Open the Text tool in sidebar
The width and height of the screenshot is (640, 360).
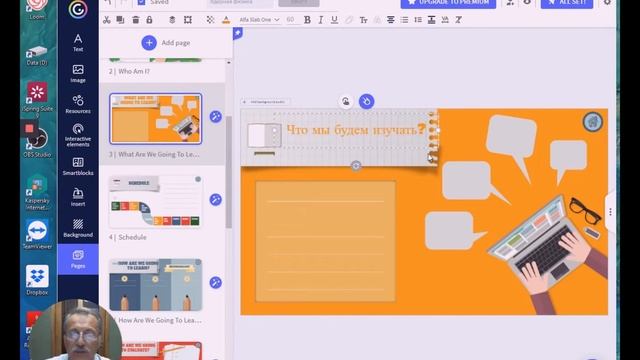point(78,42)
